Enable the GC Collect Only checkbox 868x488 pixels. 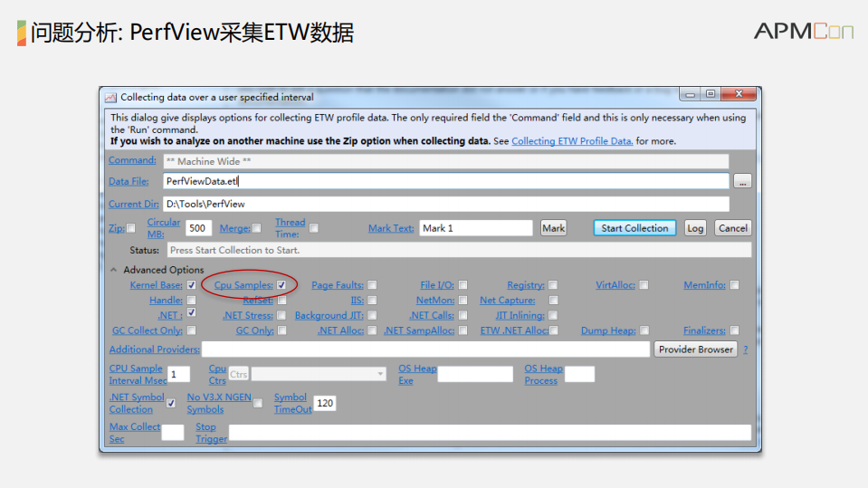[x=192, y=330]
